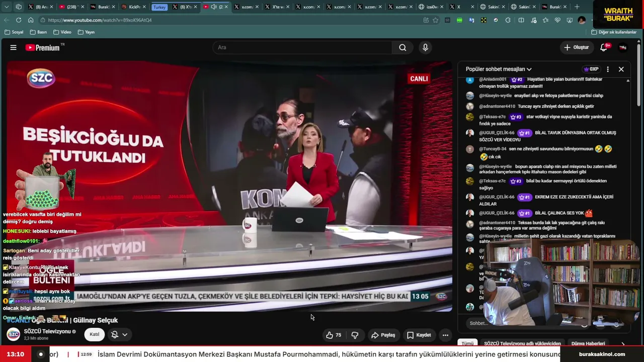Click the YouTube search input field
The width and height of the screenshot is (644, 362).
[302, 47]
